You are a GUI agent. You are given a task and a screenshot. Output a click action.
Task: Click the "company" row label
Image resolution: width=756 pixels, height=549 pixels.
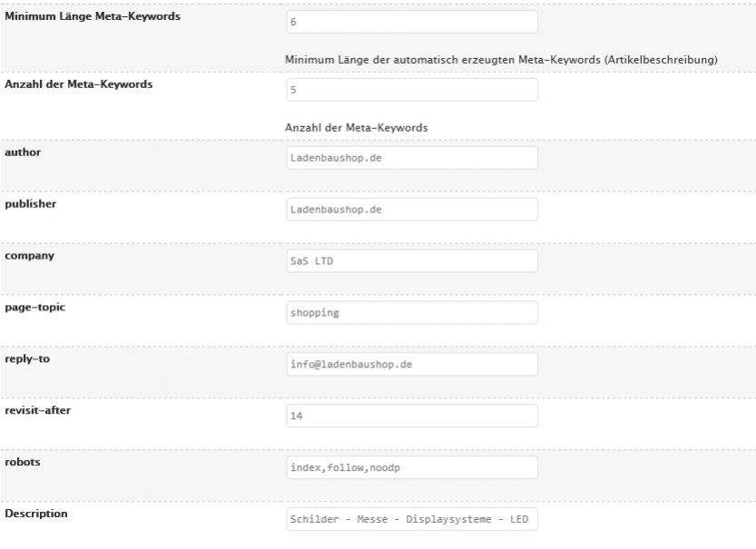point(30,256)
